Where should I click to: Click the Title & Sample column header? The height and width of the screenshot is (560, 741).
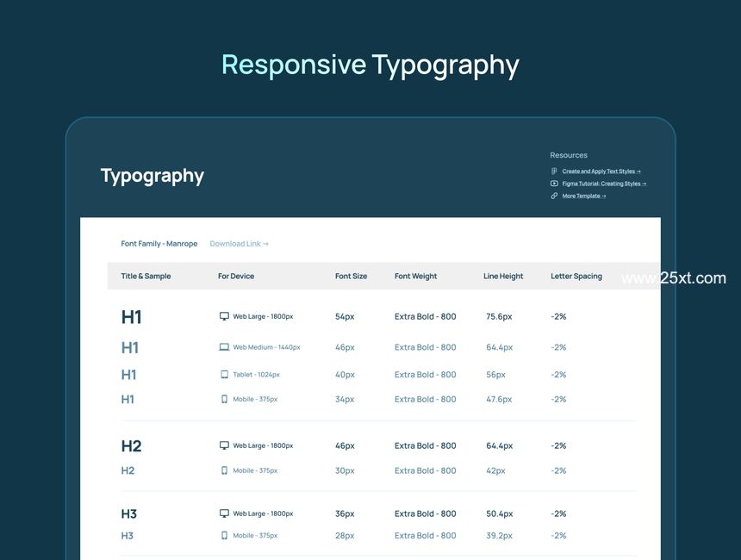[x=146, y=276]
